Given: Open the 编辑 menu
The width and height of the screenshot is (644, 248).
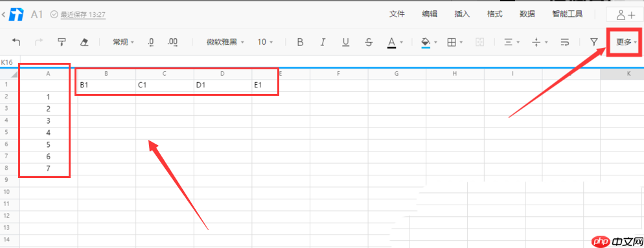Looking at the screenshot, I should point(430,14).
